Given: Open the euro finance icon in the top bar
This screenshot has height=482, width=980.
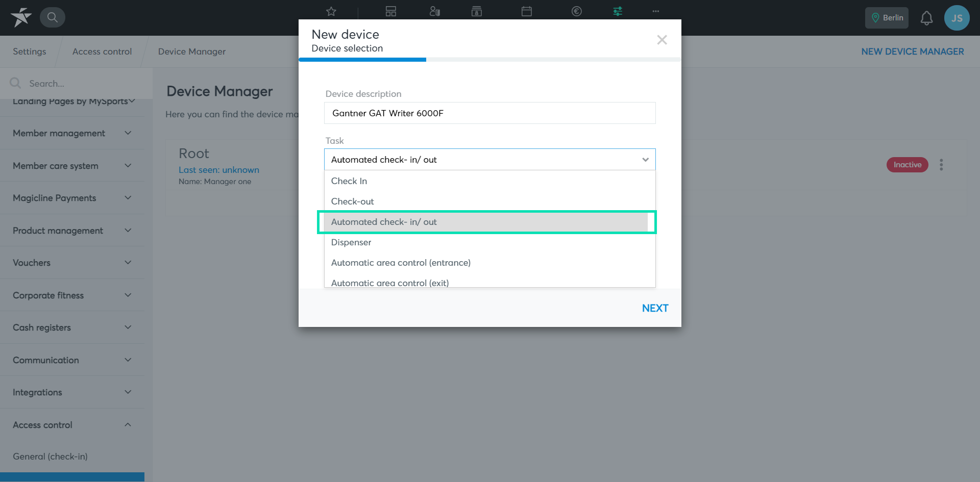Looking at the screenshot, I should pyautogui.click(x=577, y=11).
